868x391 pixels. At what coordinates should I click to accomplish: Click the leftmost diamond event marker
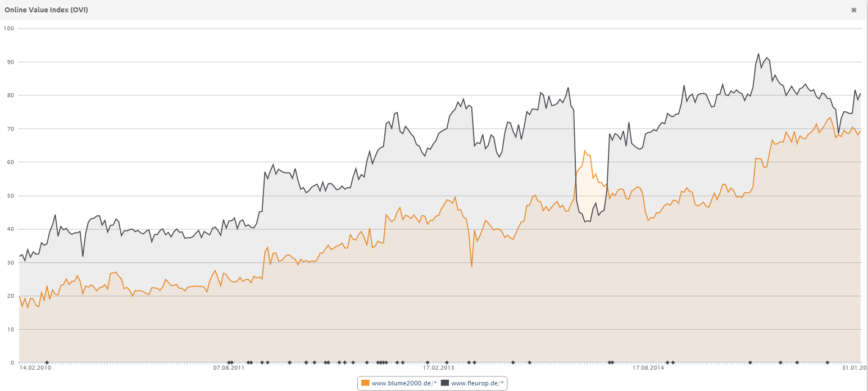pyautogui.click(x=47, y=362)
